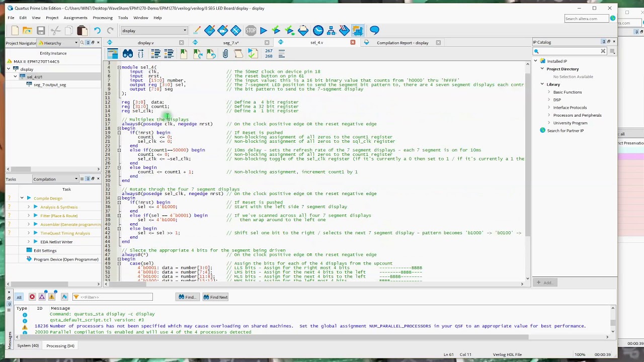The width and height of the screenshot is (644, 362).
Task: Click the Open folder toolbar icon
Action: 27,31
